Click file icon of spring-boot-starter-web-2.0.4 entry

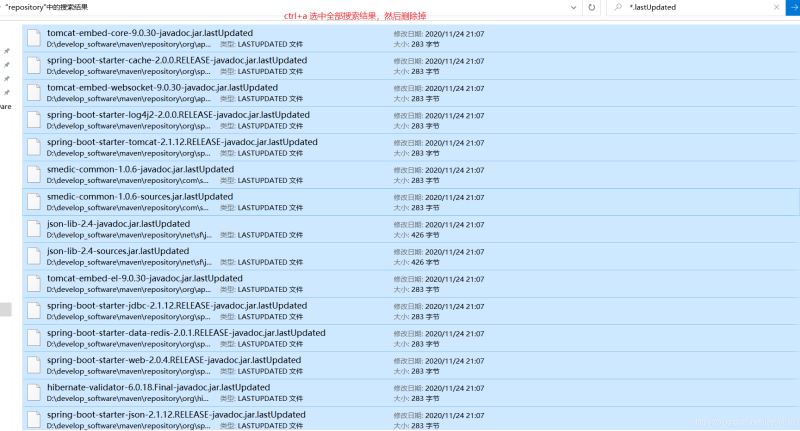34,365
